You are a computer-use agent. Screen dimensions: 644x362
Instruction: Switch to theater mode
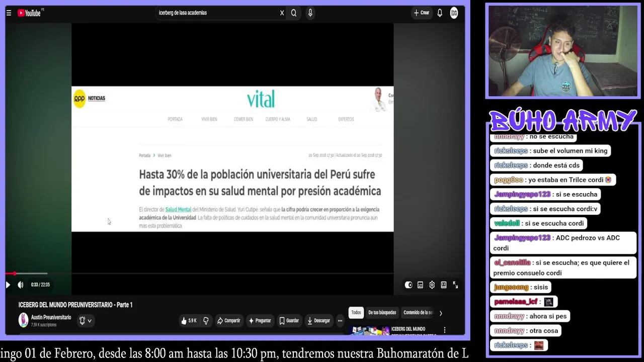point(444,285)
